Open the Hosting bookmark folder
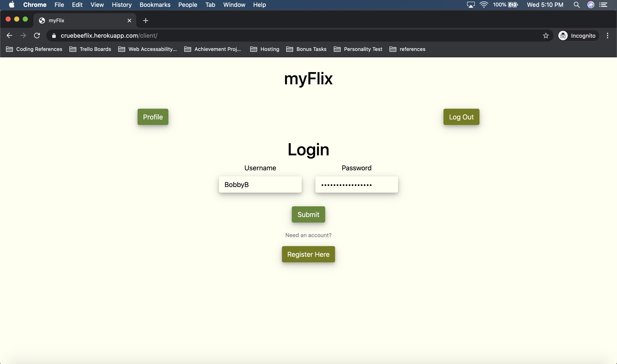The height and width of the screenshot is (364, 617). (x=265, y=49)
